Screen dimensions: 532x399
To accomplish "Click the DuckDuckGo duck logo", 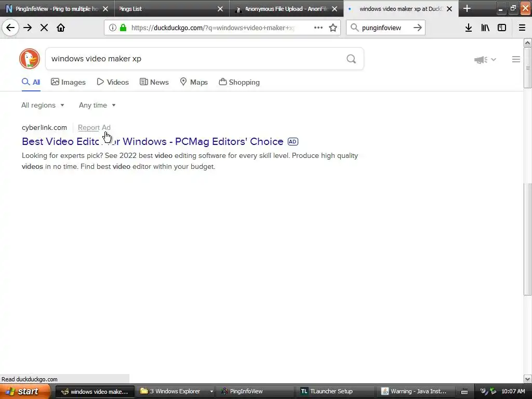I will pos(30,59).
